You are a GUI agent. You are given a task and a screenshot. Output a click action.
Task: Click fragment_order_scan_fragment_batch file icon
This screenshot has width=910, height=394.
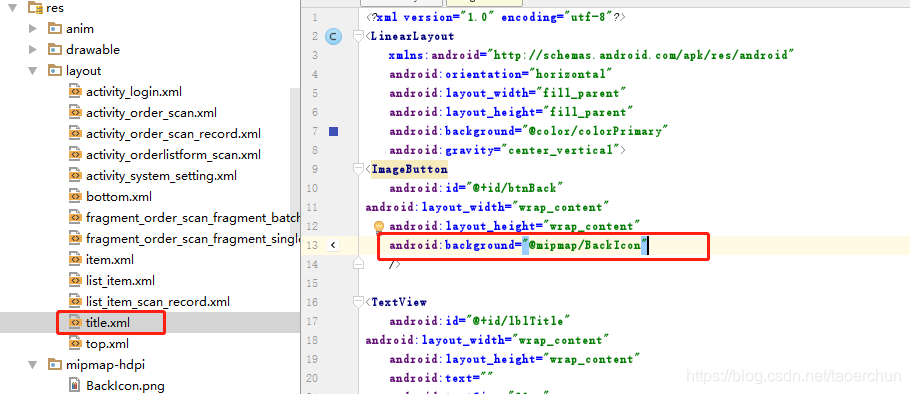click(x=75, y=218)
